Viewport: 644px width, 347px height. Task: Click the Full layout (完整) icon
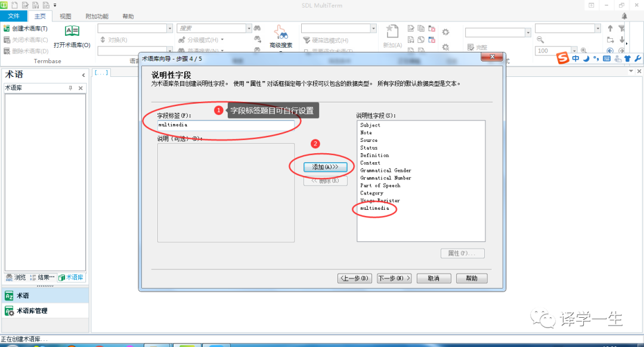click(x=470, y=47)
